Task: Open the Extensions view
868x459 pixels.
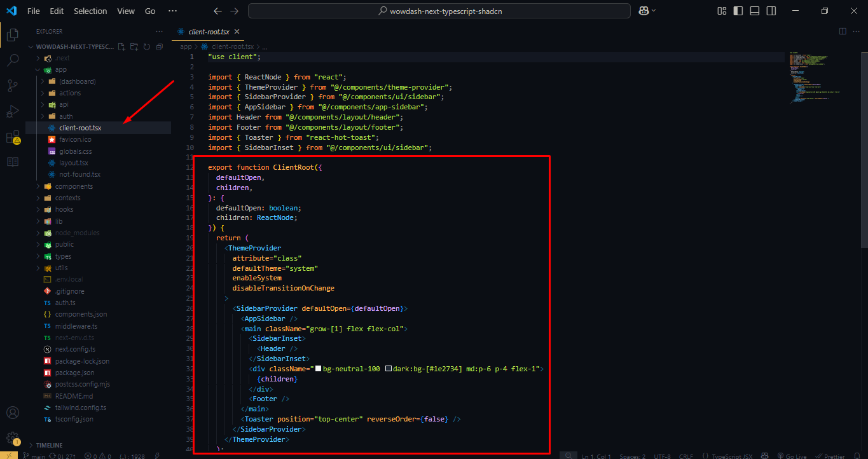Action: [12, 135]
